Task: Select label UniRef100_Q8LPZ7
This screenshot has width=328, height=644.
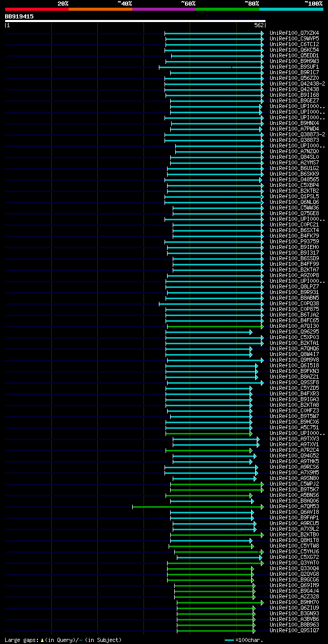Action: click(x=294, y=286)
